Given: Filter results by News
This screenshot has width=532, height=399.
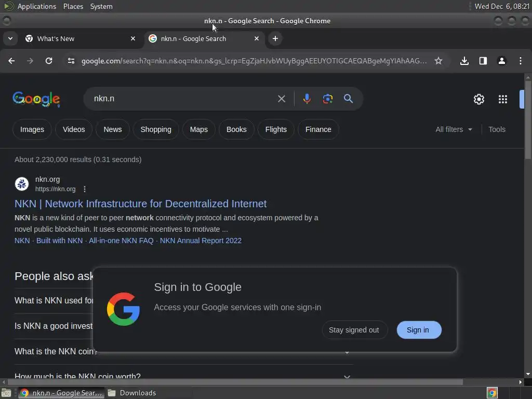Looking at the screenshot, I should click(113, 129).
